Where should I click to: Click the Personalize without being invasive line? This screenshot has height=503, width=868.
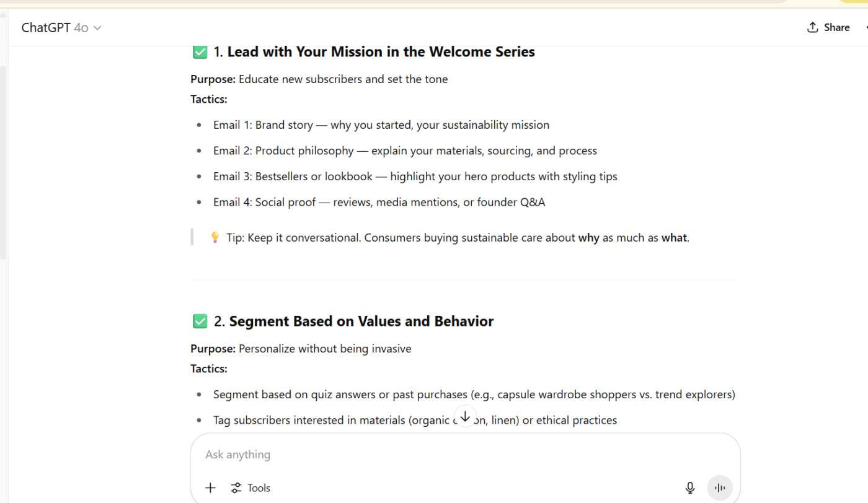(325, 349)
